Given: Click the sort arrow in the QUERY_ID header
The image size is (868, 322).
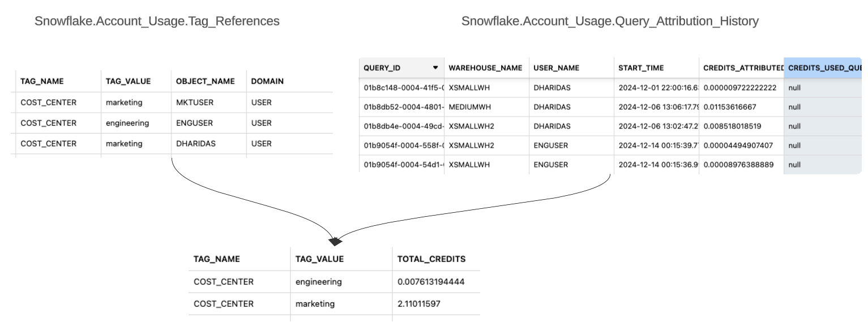Looking at the screenshot, I should (x=435, y=68).
